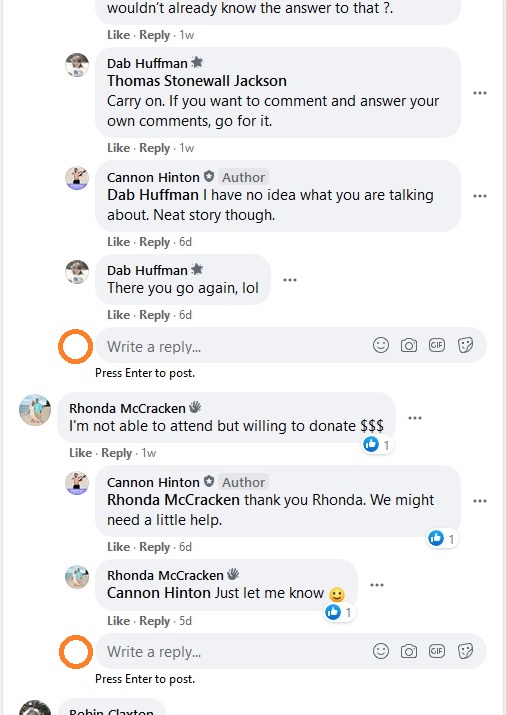The height and width of the screenshot is (715, 506).
Task: Open Rhonda McCracken's avatar photo
Action: click(x=35, y=409)
